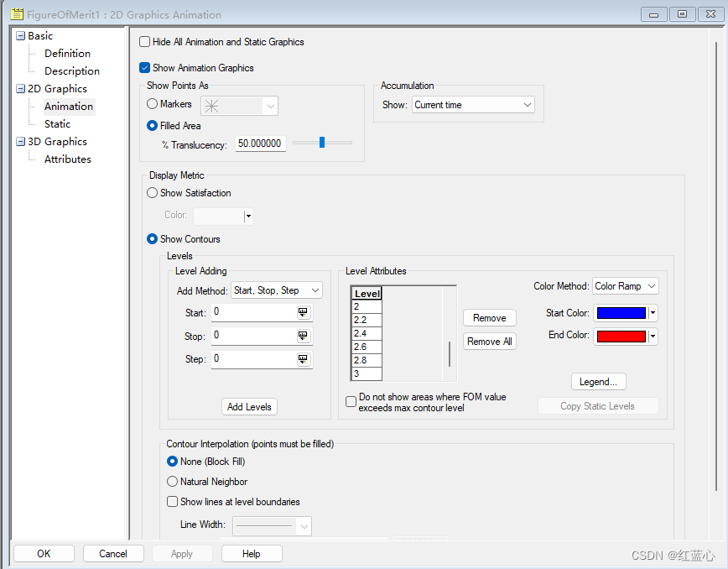The width and height of the screenshot is (728, 569).
Task: Close the FigureOfMerit1 window
Action: (710, 14)
